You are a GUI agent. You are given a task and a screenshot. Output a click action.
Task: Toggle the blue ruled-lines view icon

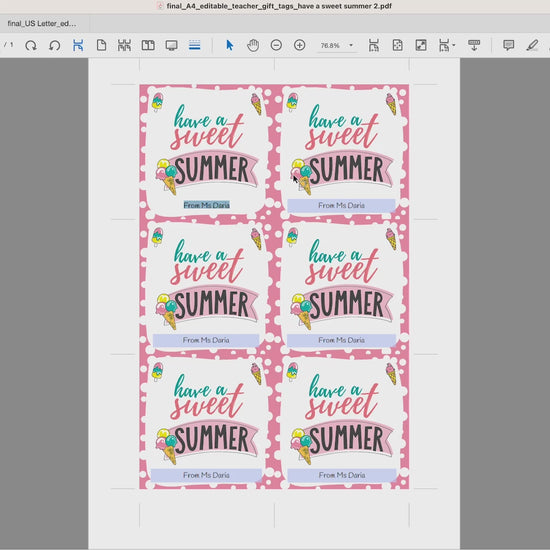click(195, 45)
